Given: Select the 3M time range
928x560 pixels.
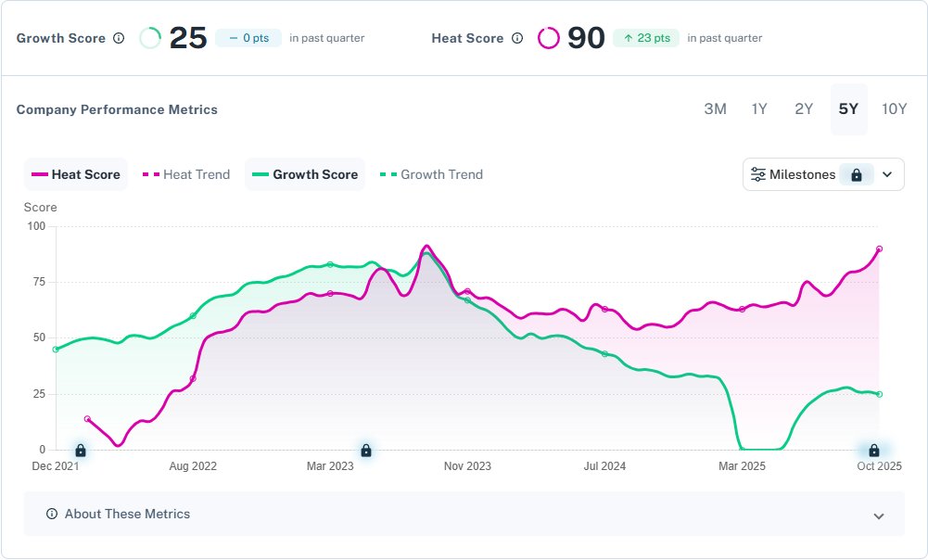Looking at the screenshot, I should (715, 109).
